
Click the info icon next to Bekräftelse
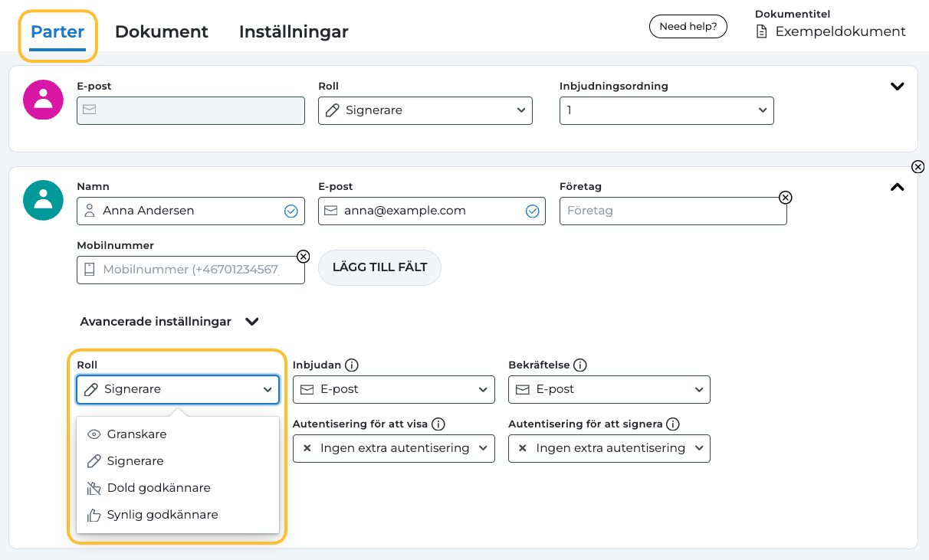tap(580, 365)
